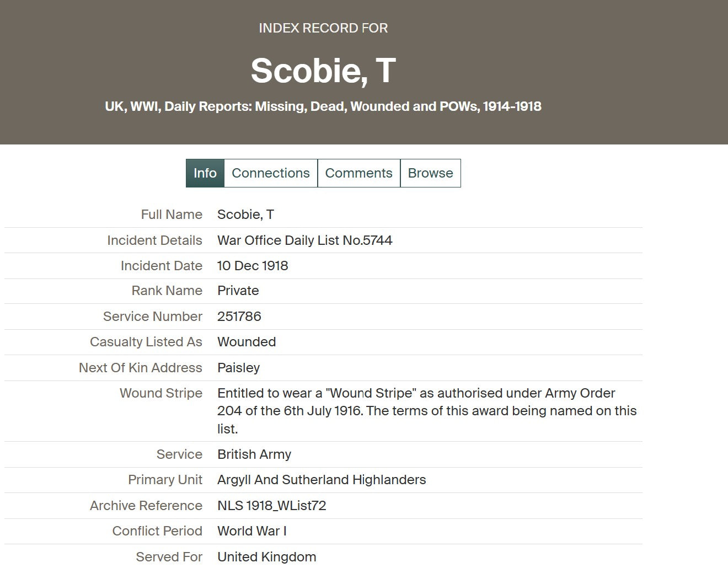Click the Private rank value
This screenshot has height=568, width=728.
(238, 291)
